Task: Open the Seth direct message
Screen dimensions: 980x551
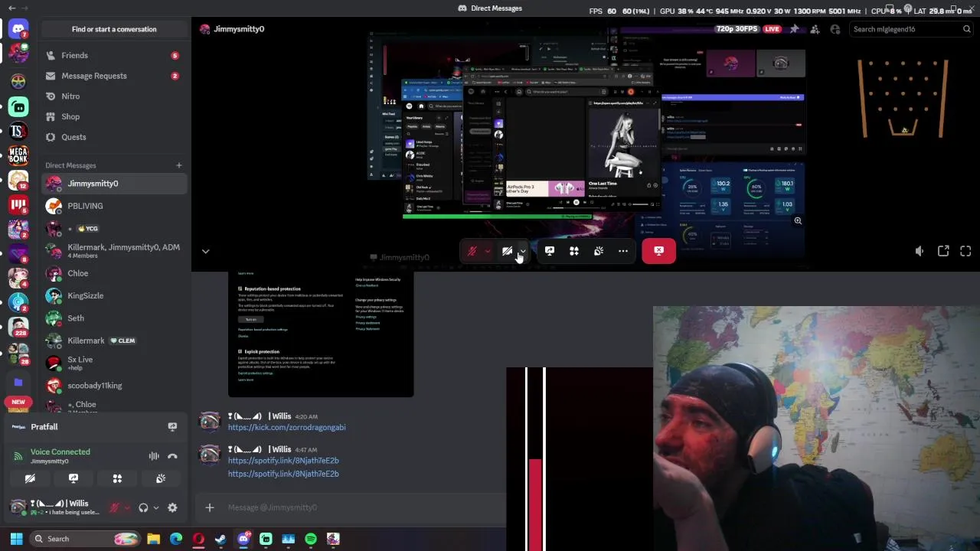Action: coord(114,318)
